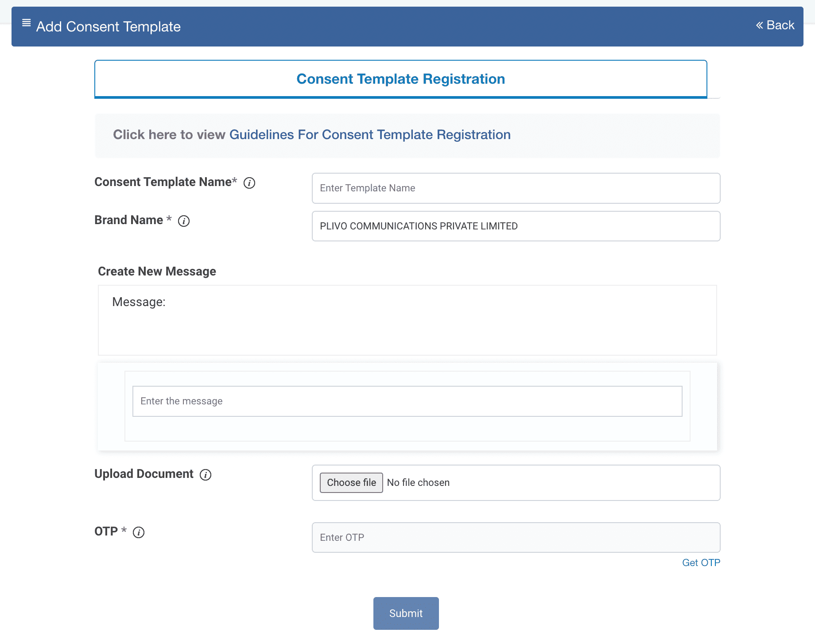Open Guidelines For Consent Template Registration
Viewport: 815px width, 644px height.
point(370,135)
